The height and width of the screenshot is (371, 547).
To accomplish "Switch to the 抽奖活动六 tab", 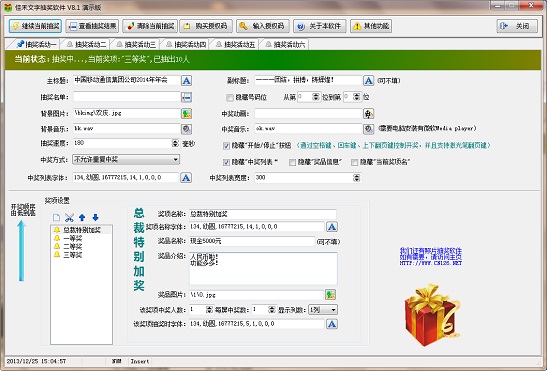I will coord(284,44).
